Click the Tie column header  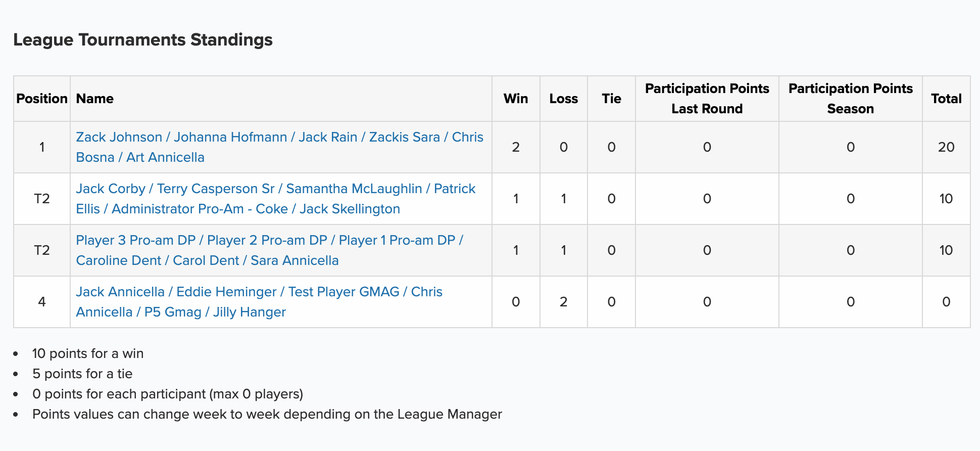pyautogui.click(x=611, y=99)
